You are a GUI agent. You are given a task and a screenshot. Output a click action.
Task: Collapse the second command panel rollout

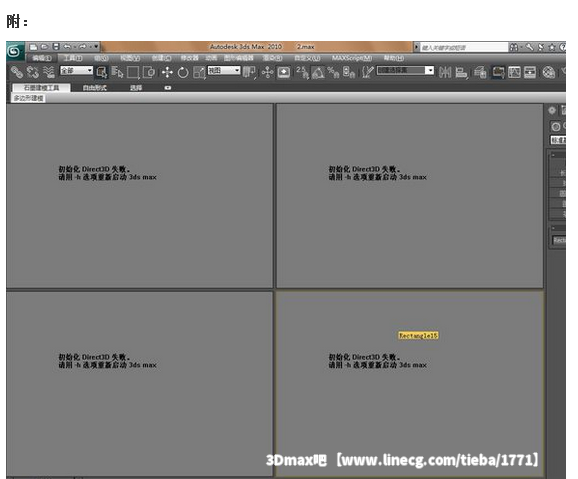point(553,228)
